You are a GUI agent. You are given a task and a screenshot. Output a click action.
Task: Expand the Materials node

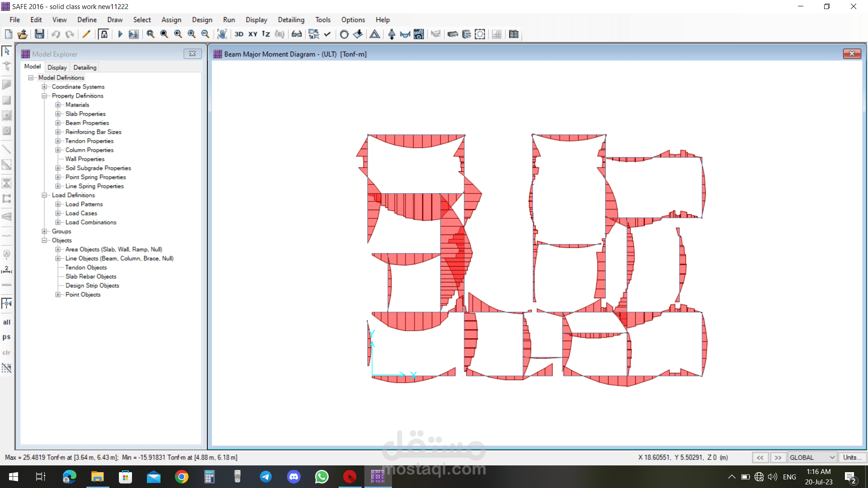[58, 105]
